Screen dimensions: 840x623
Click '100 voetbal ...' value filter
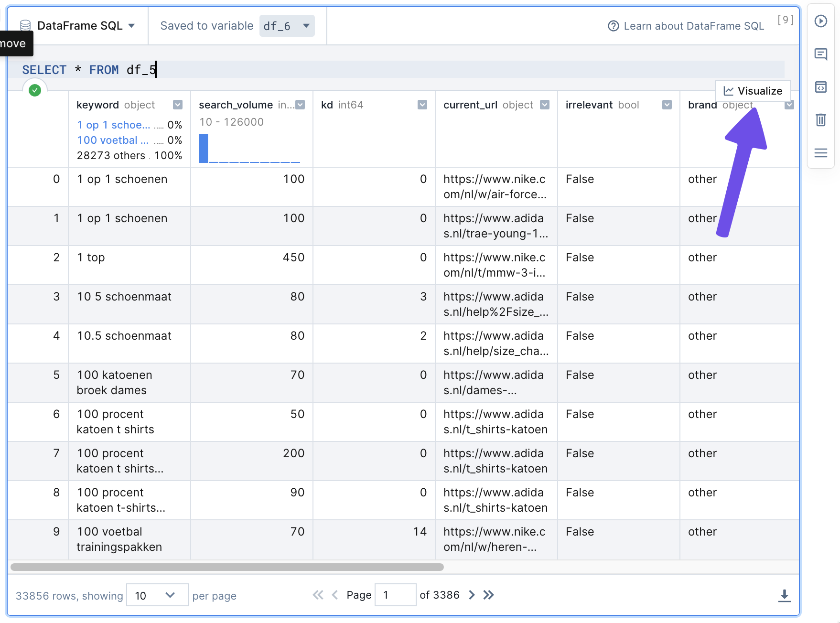[x=113, y=140]
